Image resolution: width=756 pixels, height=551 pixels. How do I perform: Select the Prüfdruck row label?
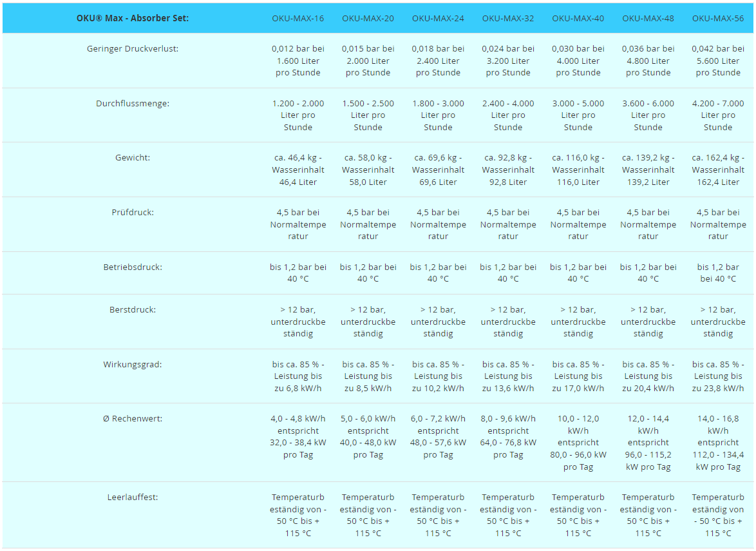pos(133,212)
